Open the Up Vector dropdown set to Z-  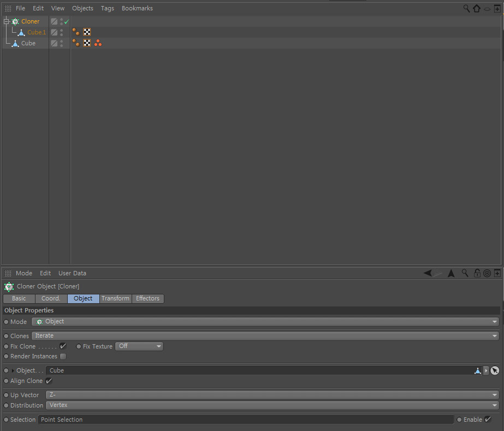tap(272, 395)
